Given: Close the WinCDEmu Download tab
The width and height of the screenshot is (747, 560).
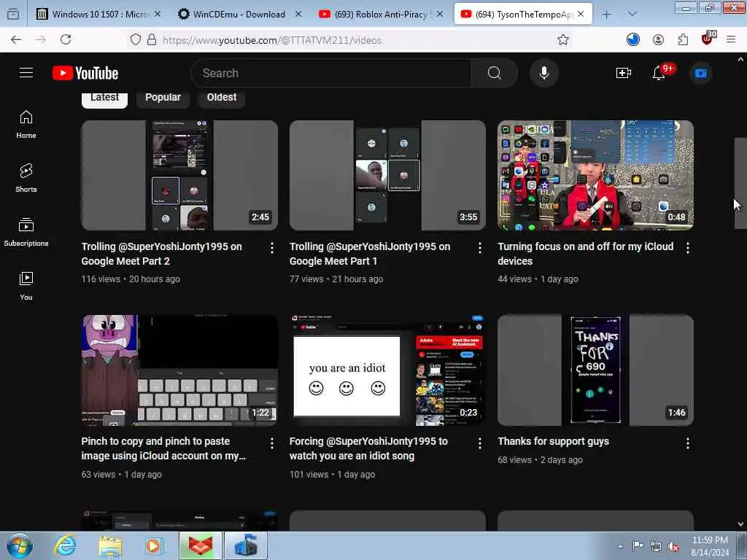Looking at the screenshot, I should click(x=298, y=15).
